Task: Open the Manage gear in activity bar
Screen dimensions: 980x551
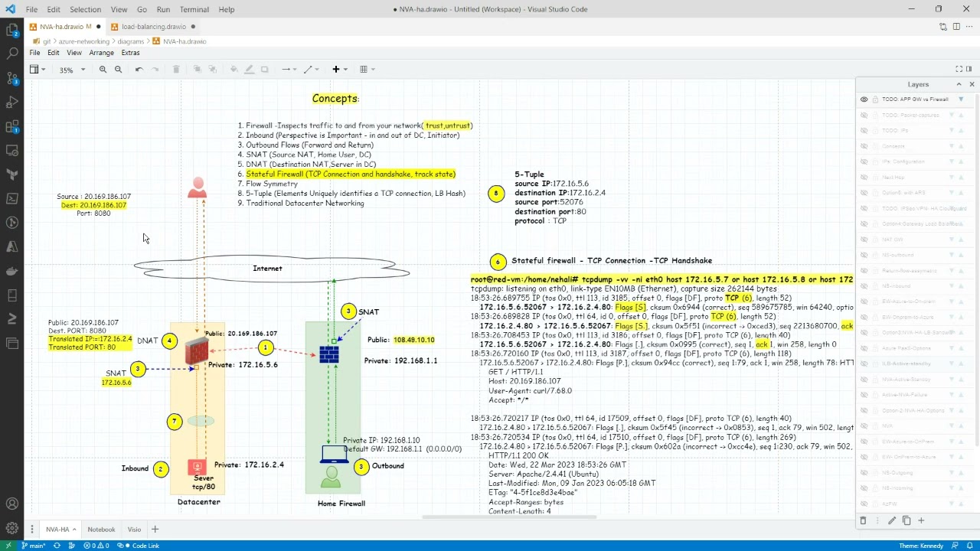Action: tap(12, 528)
